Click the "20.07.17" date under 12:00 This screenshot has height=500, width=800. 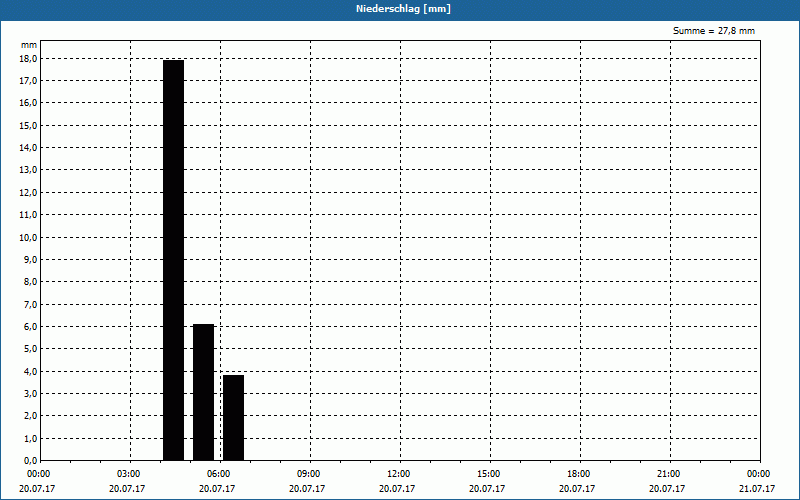coord(397,488)
